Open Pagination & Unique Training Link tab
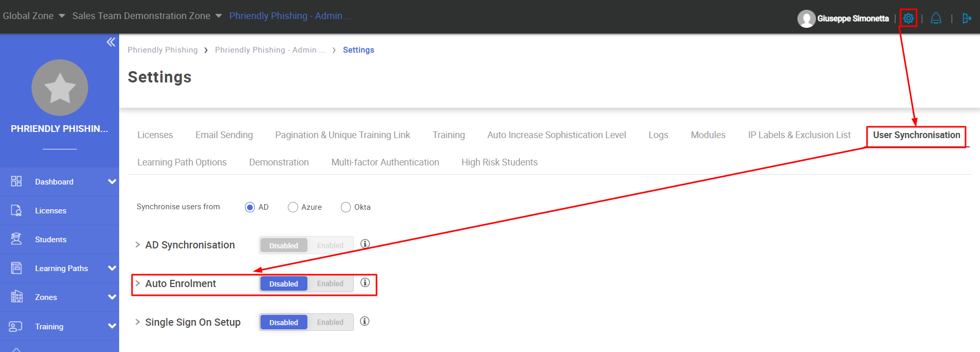This screenshot has width=980, height=352. (x=342, y=135)
